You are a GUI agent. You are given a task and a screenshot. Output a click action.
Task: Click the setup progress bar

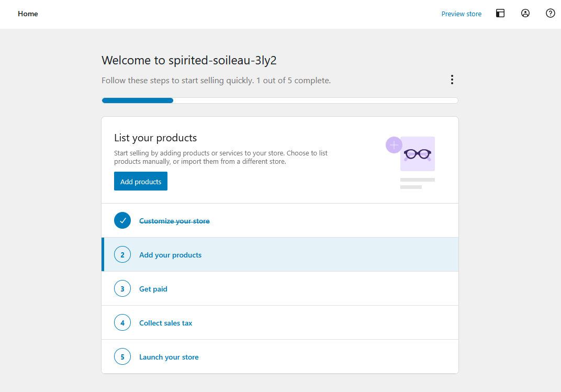(280, 100)
